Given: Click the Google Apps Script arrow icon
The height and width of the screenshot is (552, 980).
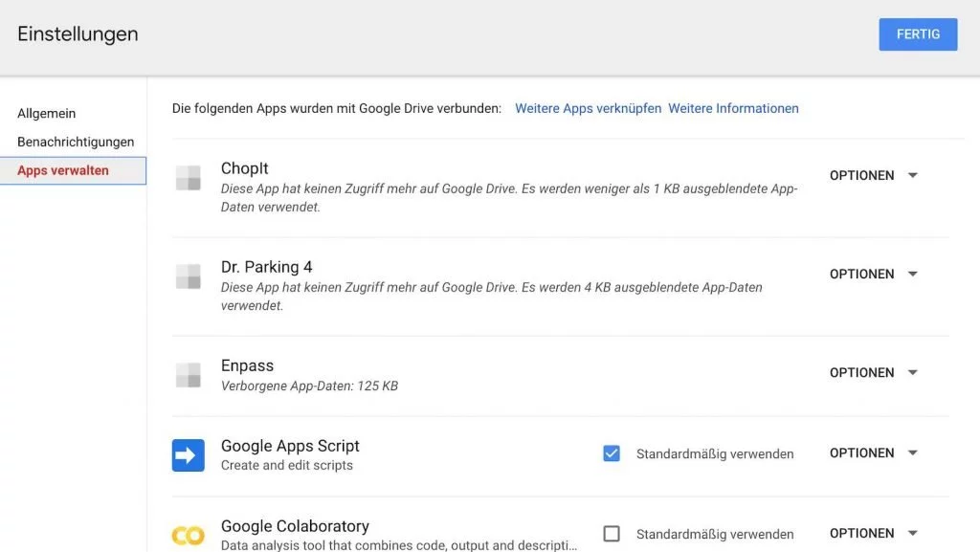Looking at the screenshot, I should (x=189, y=455).
